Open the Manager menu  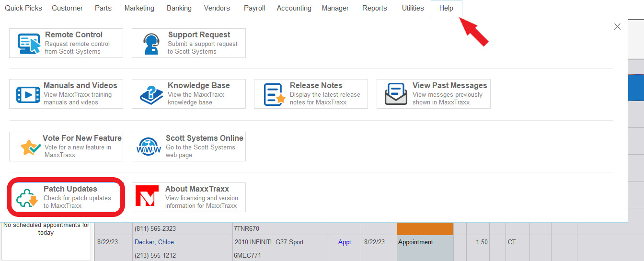(335, 8)
